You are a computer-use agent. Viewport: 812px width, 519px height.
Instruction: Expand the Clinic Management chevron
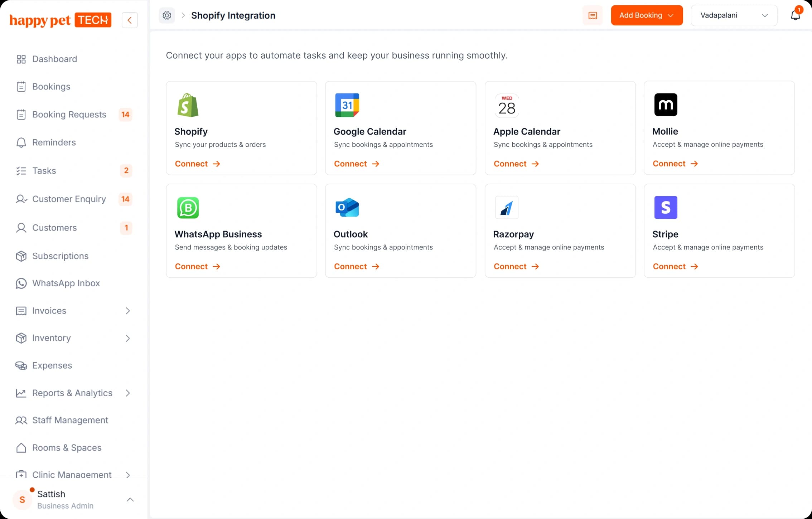pyautogui.click(x=128, y=475)
